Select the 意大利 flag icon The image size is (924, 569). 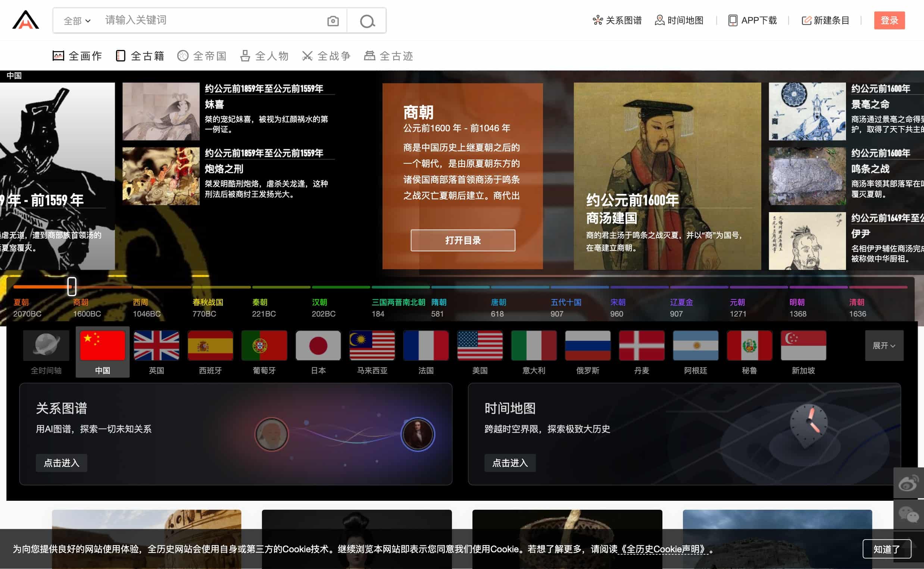click(534, 345)
